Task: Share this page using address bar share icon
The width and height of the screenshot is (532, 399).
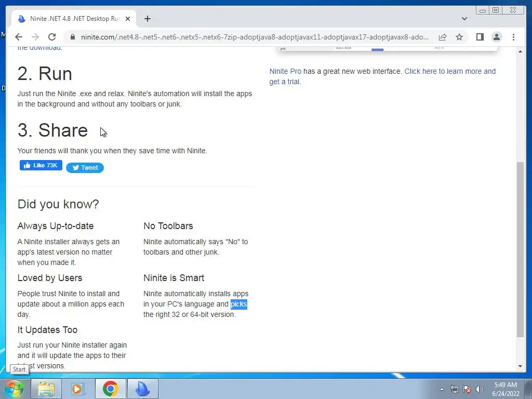Action: pyautogui.click(x=443, y=37)
